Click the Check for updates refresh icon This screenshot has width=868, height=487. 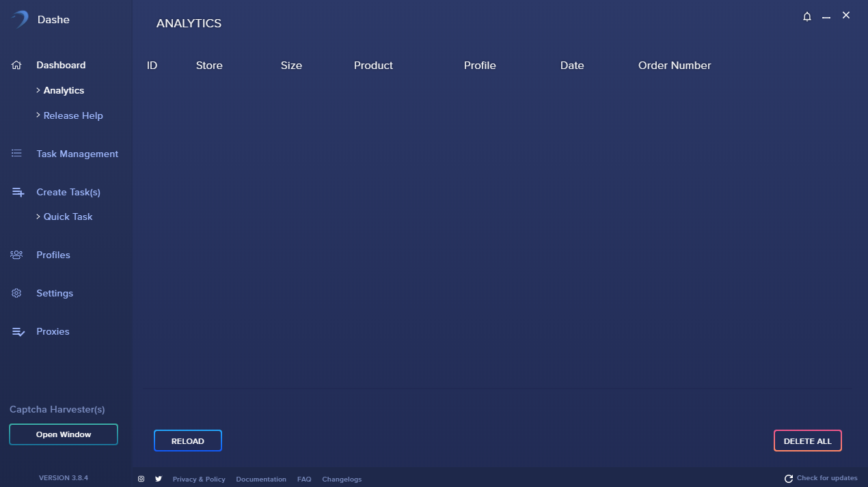[789, 479]
